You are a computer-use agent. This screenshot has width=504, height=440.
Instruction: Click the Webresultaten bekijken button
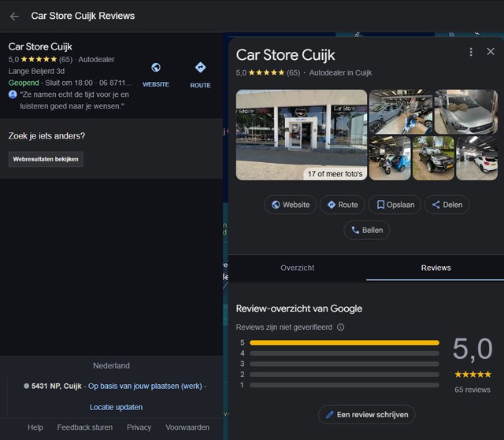tap(46, 159)
